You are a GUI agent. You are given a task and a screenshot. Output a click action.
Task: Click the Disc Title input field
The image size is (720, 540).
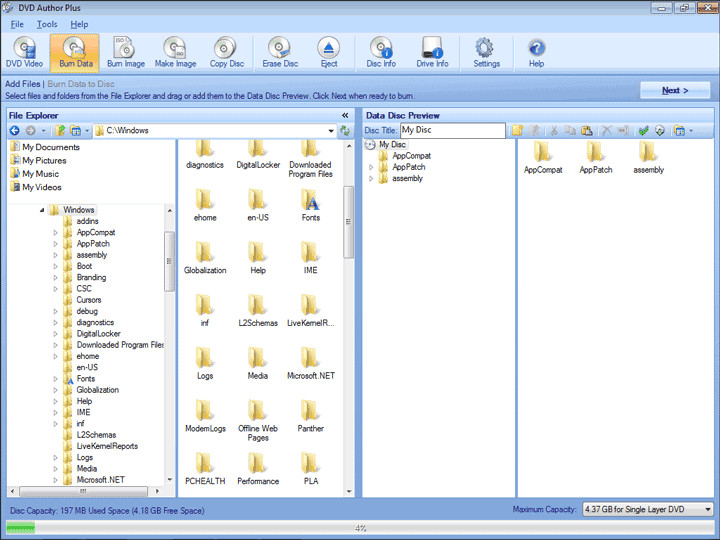coord(453,130)
